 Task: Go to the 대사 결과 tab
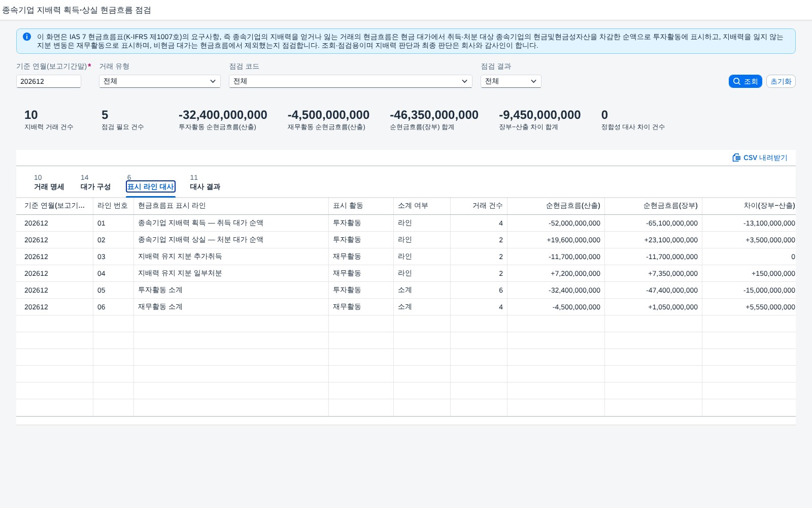(x=205, y=183)
